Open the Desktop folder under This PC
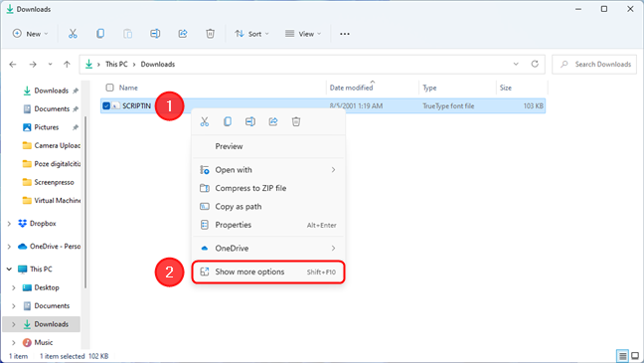Image resolution: width=644 pixels, height=363 pixels. coord(41,287)
